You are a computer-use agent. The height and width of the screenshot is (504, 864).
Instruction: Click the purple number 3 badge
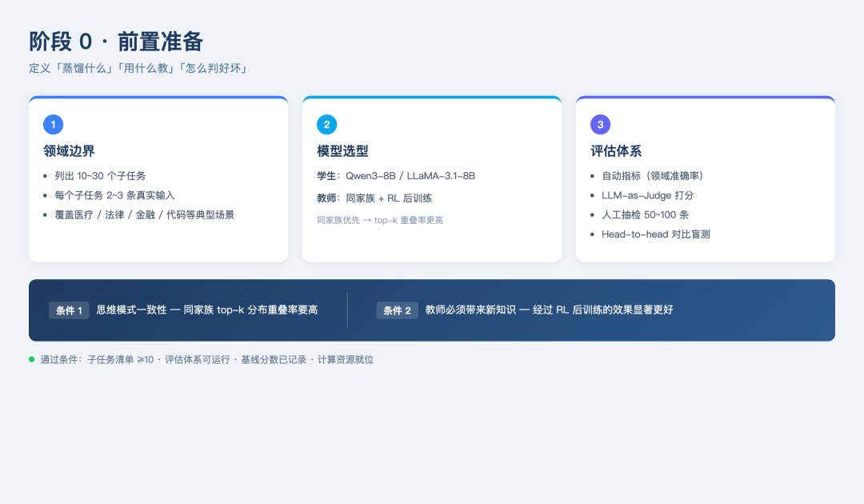coord(600,125)
